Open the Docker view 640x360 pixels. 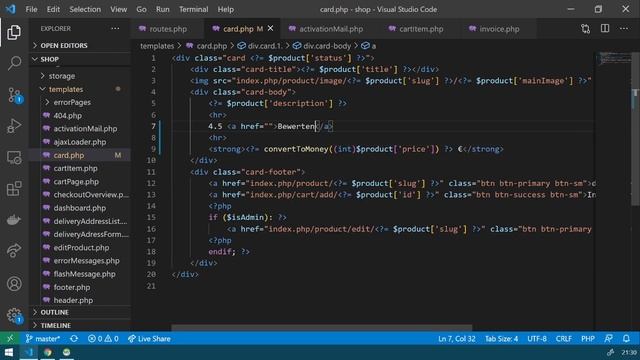pos(14,220)
